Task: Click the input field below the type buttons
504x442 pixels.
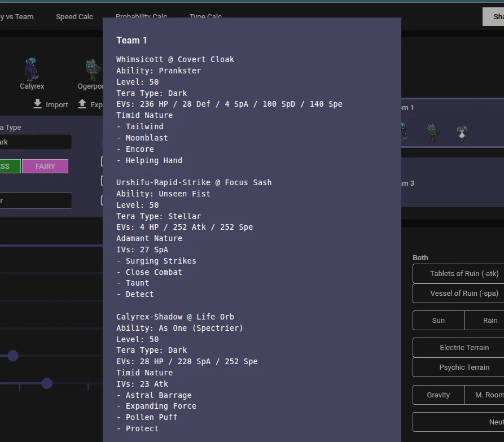Action: point(36,200)
